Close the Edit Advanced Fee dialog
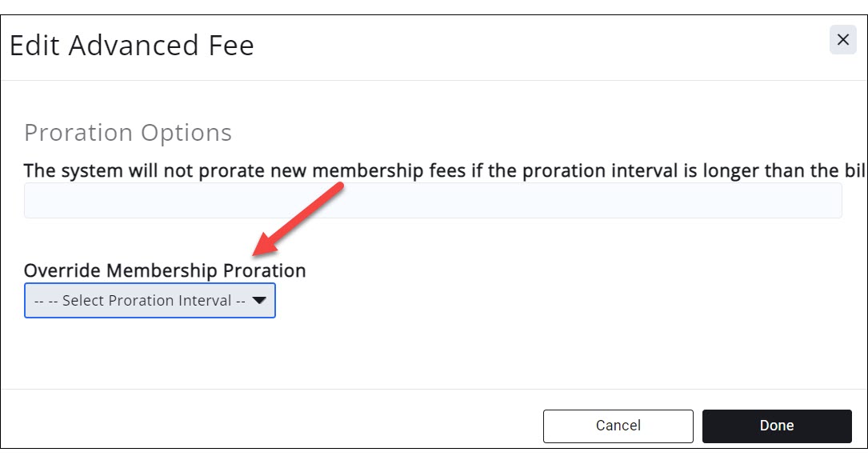868x464 pixels. pos(842,40)
